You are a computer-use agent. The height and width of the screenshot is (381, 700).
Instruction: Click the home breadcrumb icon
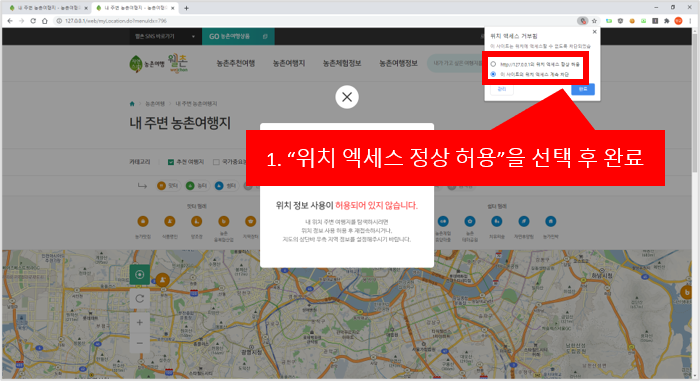(x=132, y=104)
